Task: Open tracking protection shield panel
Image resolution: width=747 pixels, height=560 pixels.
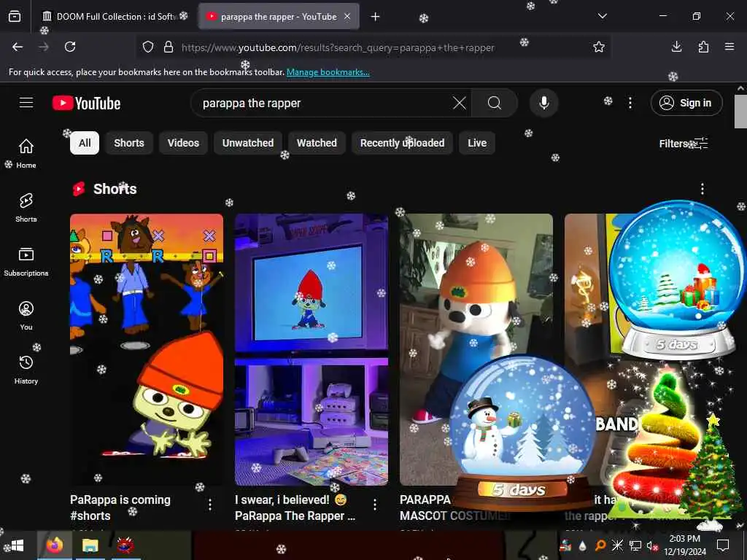Action: click(x=148, y=47)
